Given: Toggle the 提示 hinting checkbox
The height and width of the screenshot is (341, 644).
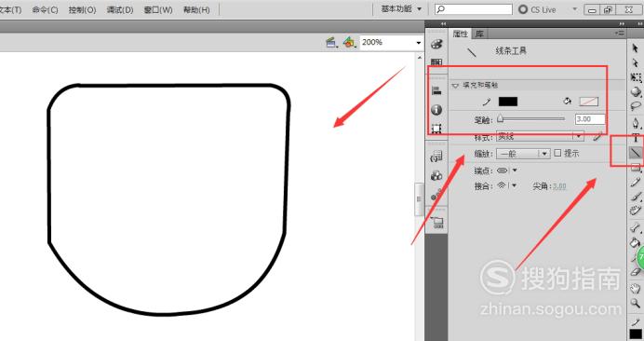Looking at the screenshot, I should point(557,153).
